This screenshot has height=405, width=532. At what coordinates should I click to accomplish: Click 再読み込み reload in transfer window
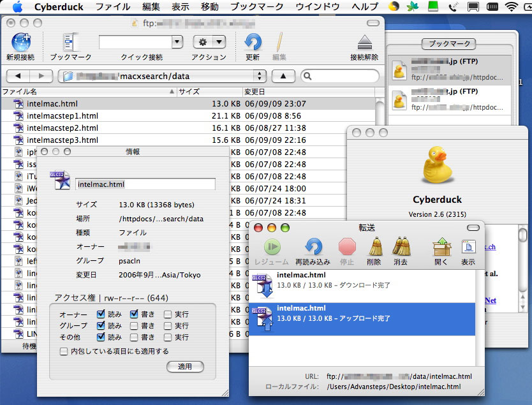point(313,247)
